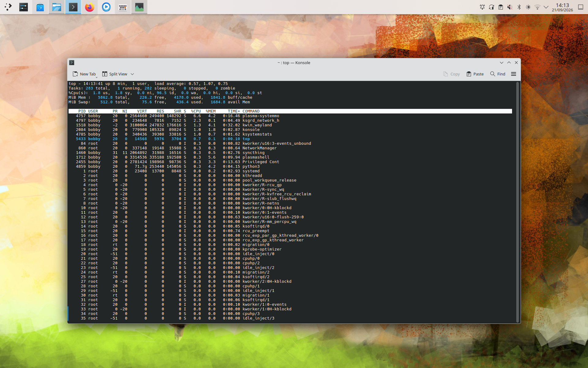Open the system monitor graph icon in the panel
The image size is (588, 368).
pyautogui.click(x=139, y=7)
